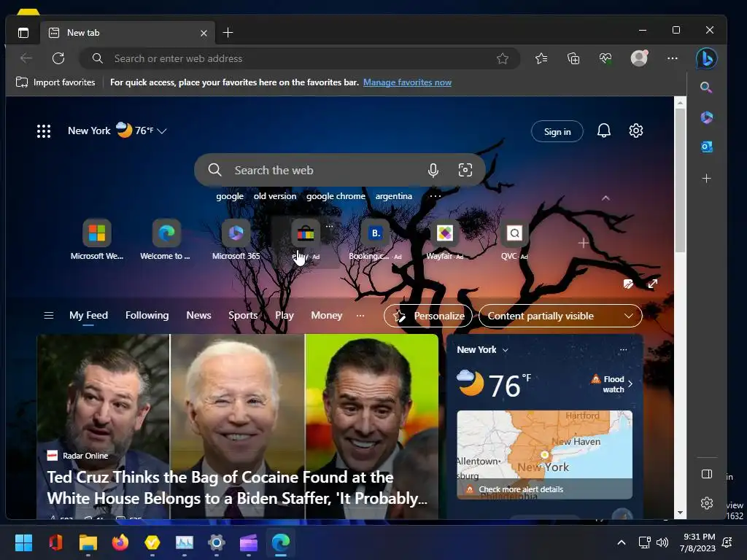This screenshot has height=560, width=747.
Task: Open the profile avatar icon
Action: coord(639,58)
